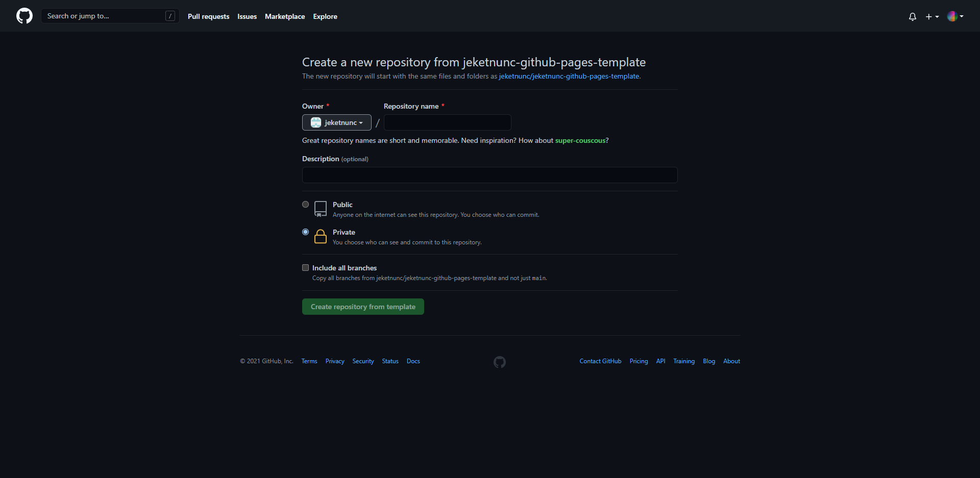
Task: Open the Pricing footer link
Action: coord(639,361)
